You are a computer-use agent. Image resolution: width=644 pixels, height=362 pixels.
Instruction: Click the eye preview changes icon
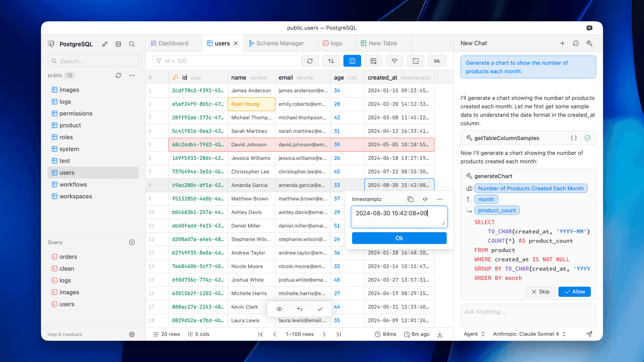(x=279, y=309)
